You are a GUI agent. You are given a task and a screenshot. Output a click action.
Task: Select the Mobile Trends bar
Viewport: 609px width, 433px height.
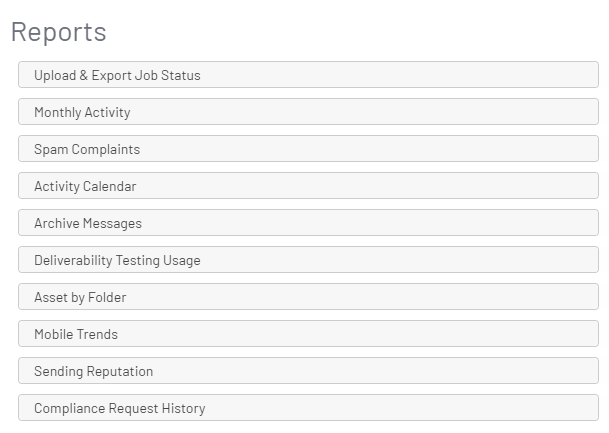(x=308, y=334)
